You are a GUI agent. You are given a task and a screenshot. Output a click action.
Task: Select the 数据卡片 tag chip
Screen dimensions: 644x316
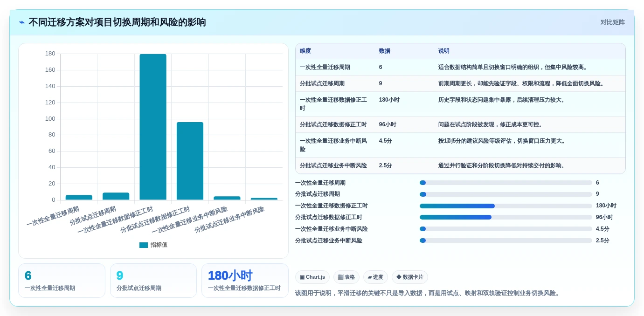pyautogui.click(x=410, y=277)
